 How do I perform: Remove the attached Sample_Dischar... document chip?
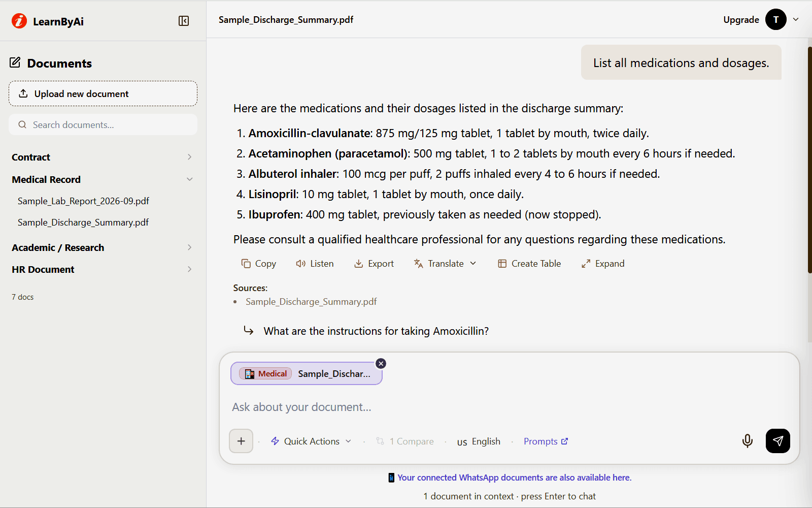tap(381, 363)
